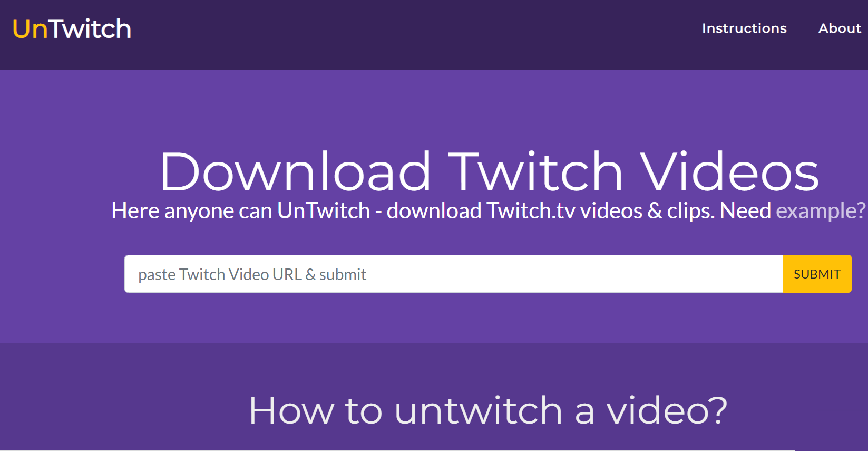Select the 'How to untwitch a video?' heading
Viewport: 868px width, 451px height.
488,410
